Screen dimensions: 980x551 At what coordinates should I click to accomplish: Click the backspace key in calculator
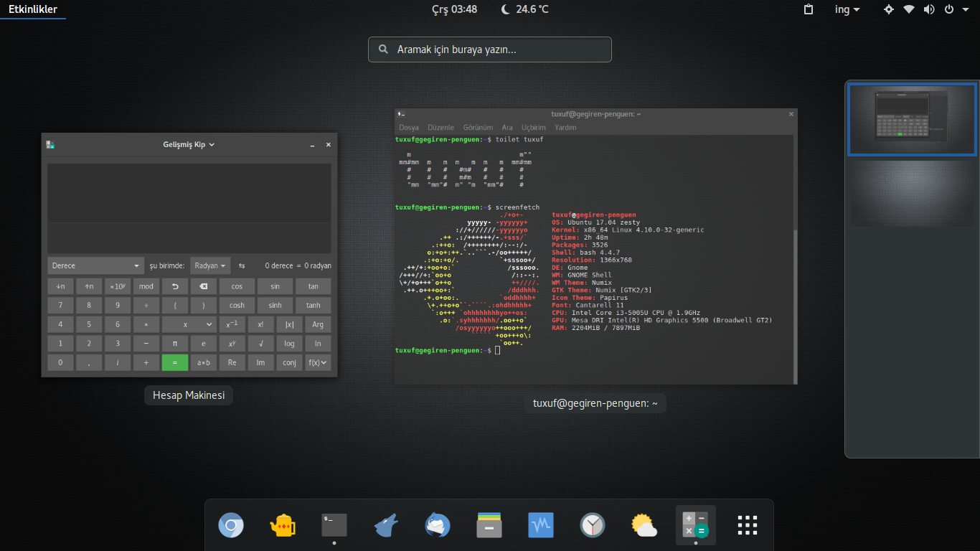pos(204,286)
